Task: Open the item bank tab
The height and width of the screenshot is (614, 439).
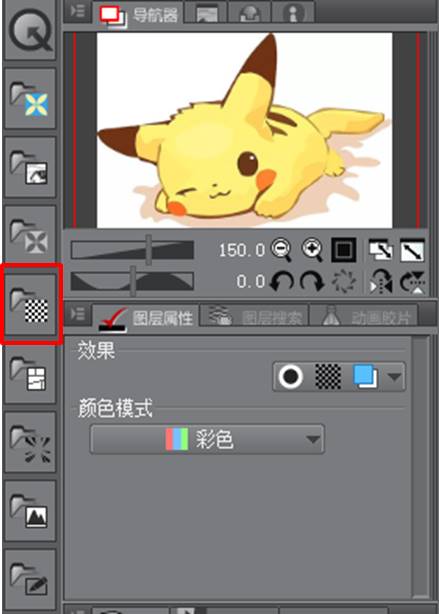Action: click(249, 14)
